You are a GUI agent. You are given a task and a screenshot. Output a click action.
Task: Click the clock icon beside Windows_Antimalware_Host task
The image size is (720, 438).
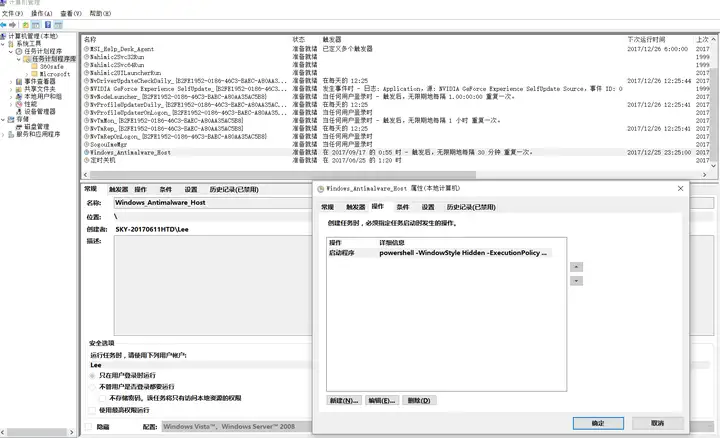(x=86, y=152)
